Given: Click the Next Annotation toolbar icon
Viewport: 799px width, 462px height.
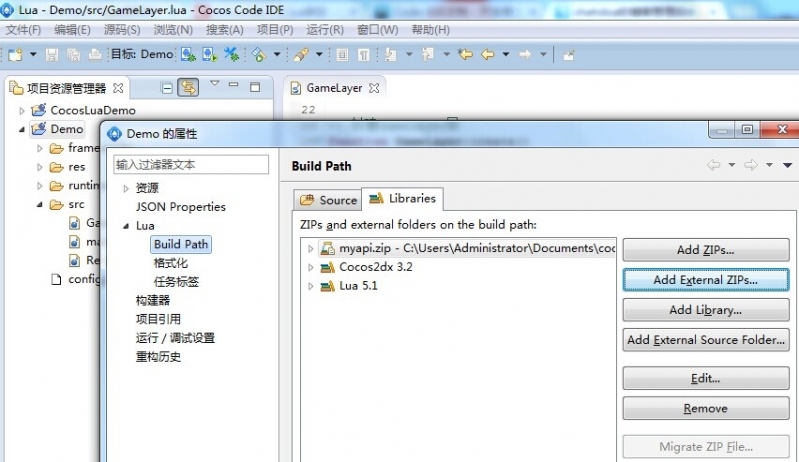Looking at the screenshot, I should click(391, 54).
